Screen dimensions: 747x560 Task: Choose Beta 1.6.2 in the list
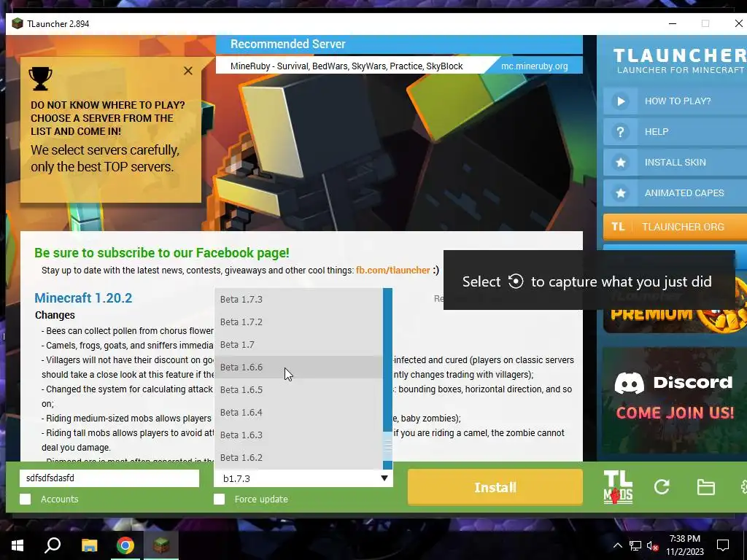298,458
